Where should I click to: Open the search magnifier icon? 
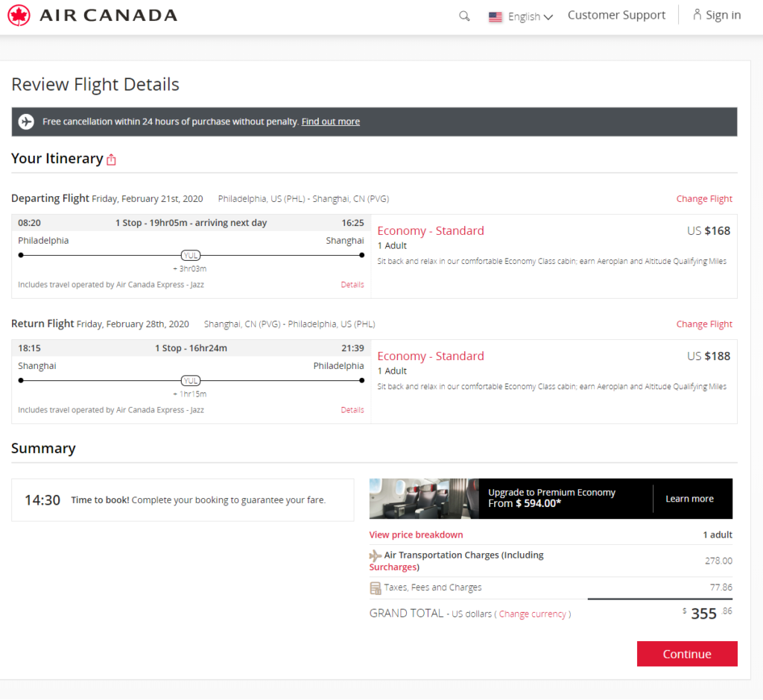click(464, 16)
